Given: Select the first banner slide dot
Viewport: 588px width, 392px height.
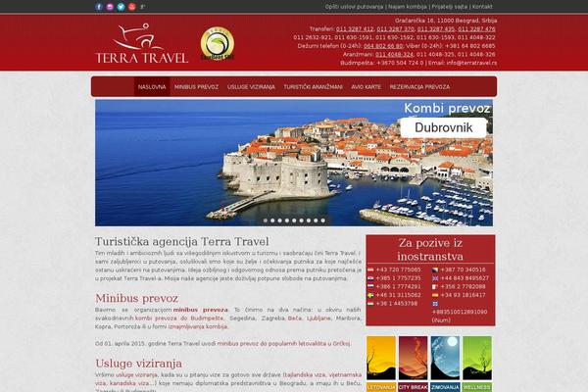Looking at the screenshot, I should 266,220.
